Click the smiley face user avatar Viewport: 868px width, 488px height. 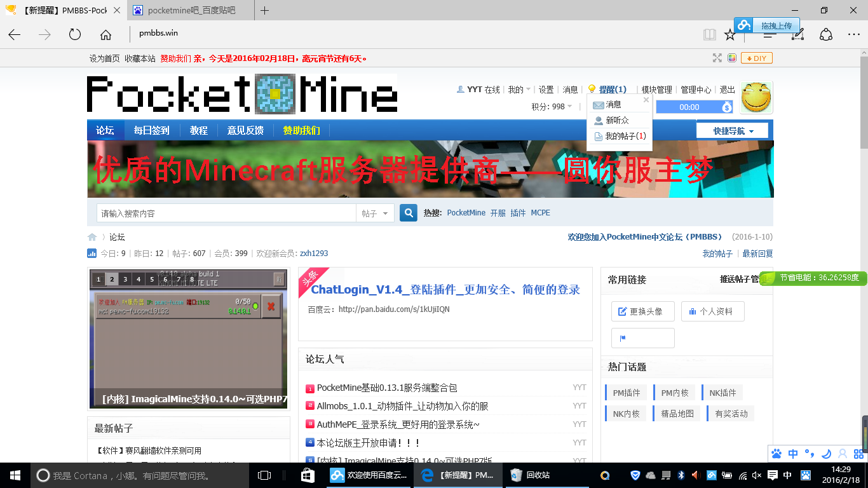(x=757, y=98)
